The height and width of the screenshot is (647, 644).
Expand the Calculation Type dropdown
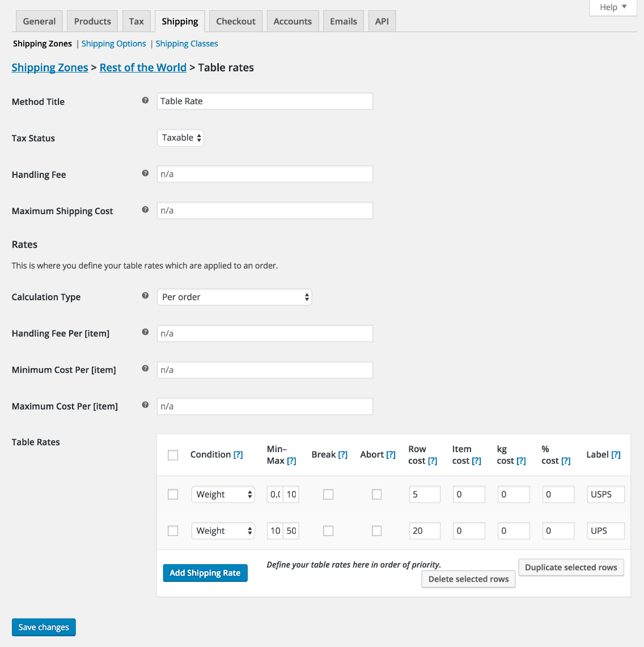(234, 296)
